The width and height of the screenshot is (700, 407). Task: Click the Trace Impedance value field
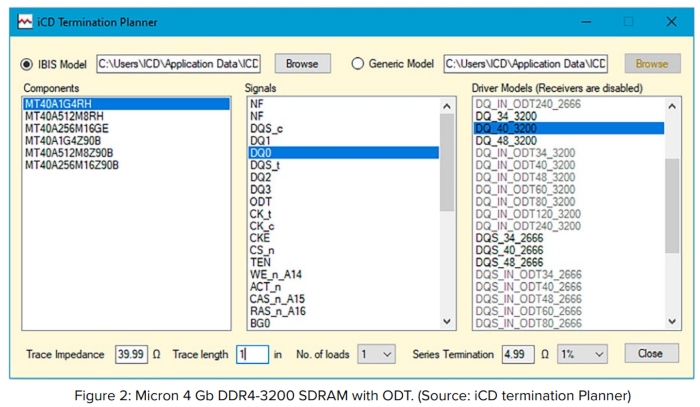(131, 354)
